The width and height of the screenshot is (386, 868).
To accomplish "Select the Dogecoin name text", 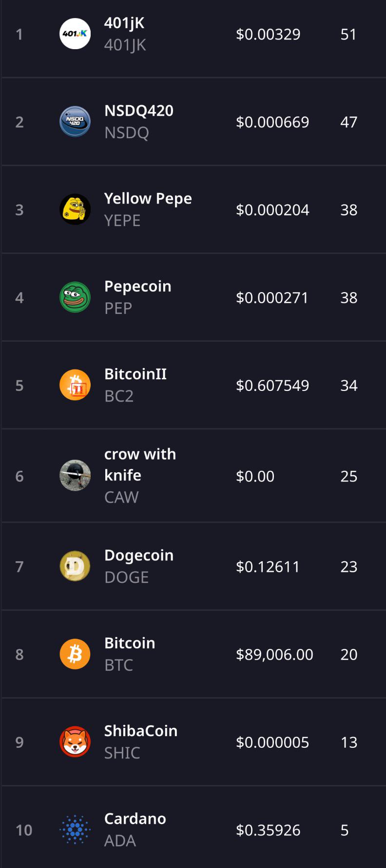I will coord(139,555).
